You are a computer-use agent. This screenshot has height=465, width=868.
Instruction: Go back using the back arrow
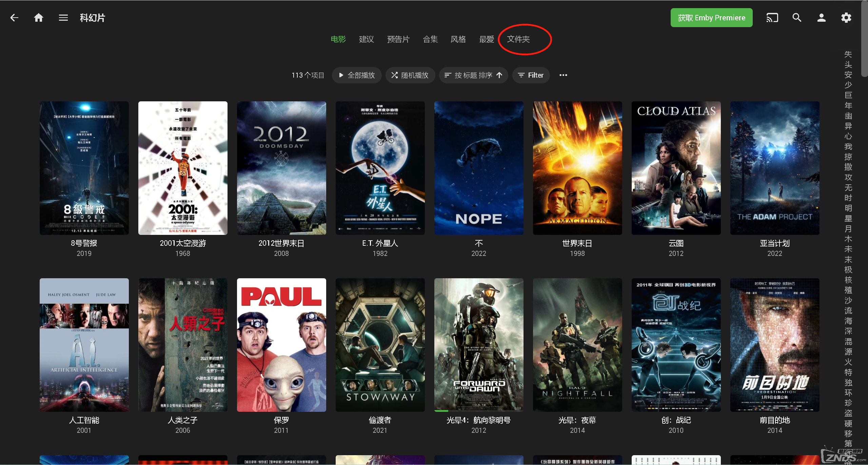[14, 18]
